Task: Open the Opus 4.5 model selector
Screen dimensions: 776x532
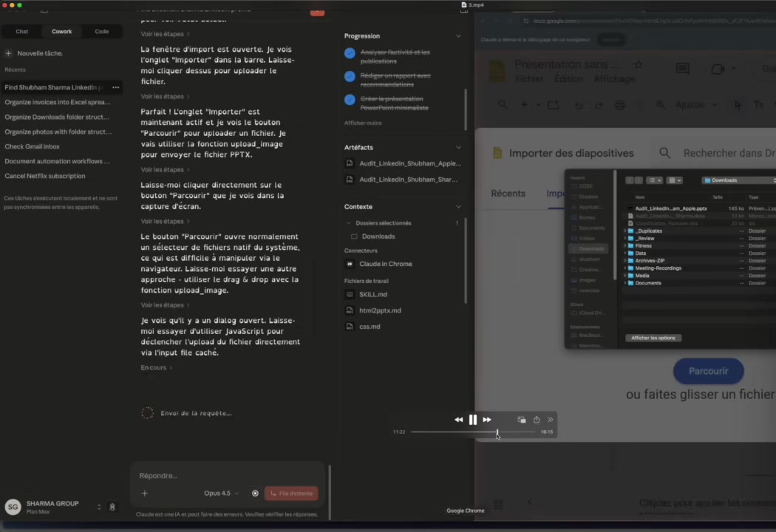Action: 219,493
